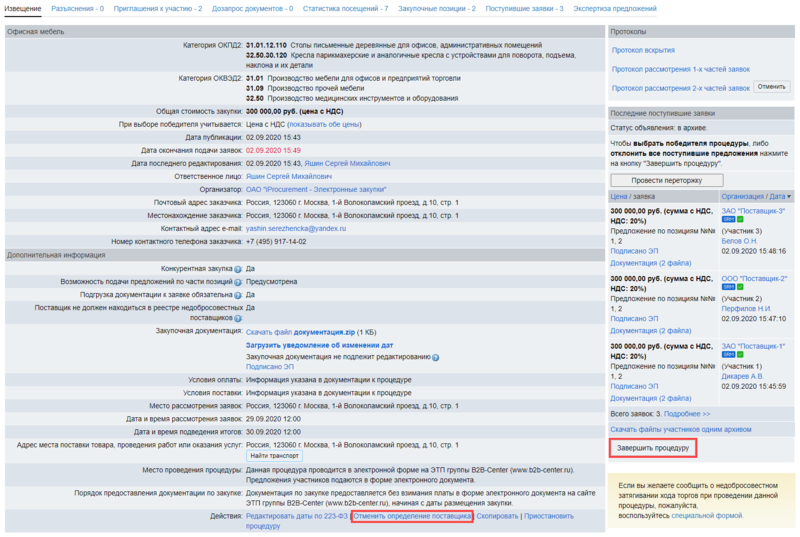Click help icon for Возможность подачи предложений
This screenshot has height=537, width=800.
point(238,282)
